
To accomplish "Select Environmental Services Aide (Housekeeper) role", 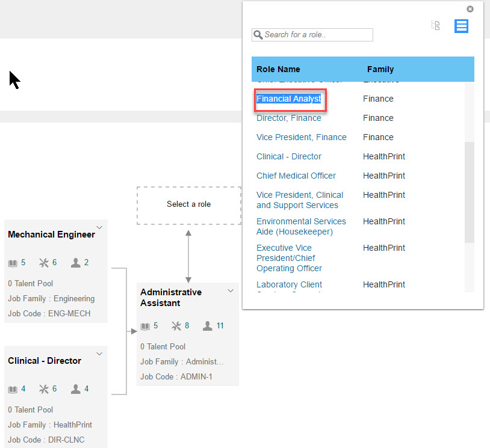I will [x=301, y=226].
